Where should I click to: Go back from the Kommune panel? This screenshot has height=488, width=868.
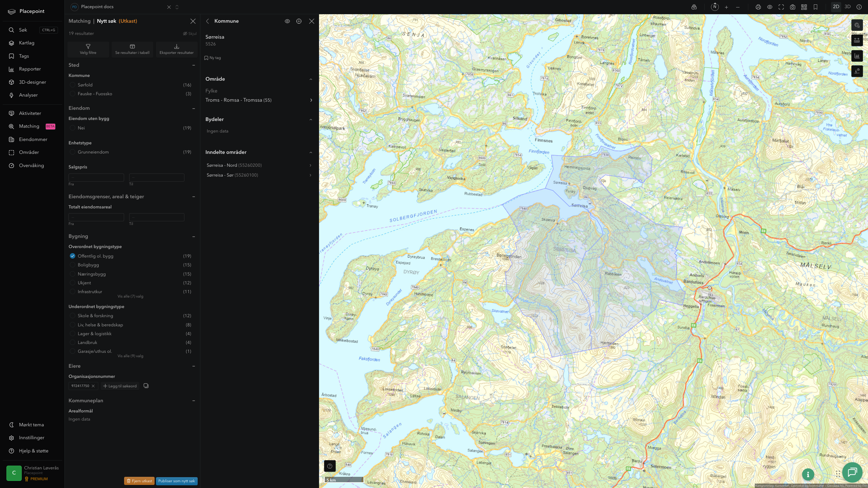208,21
